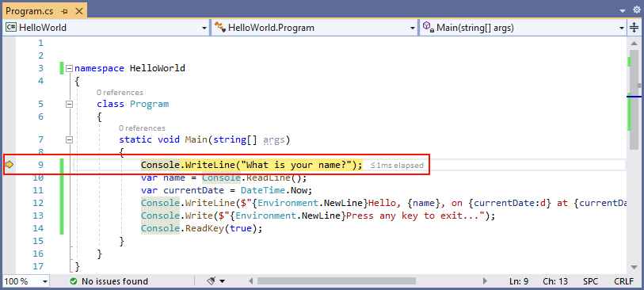This screenshot has height=290, width=644.
Task: Click CRLF line ending indicator
Action: pyautogui.click(x=624, y=281)
